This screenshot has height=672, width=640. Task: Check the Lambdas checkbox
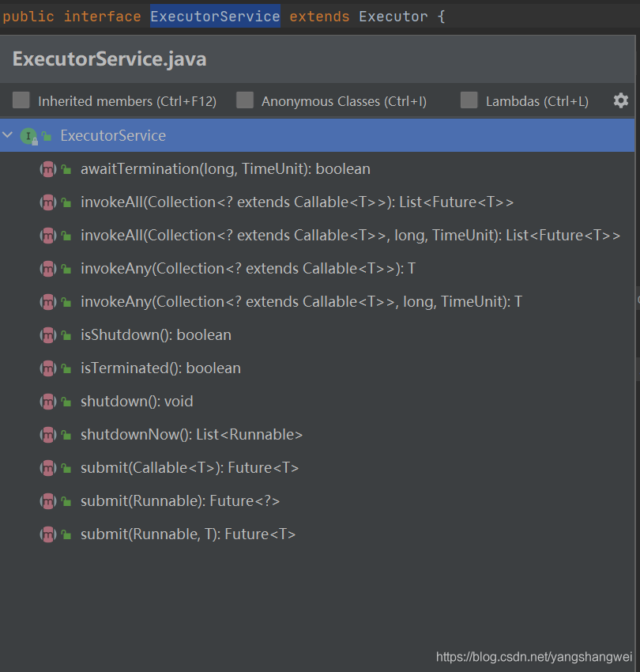point(469,100)
